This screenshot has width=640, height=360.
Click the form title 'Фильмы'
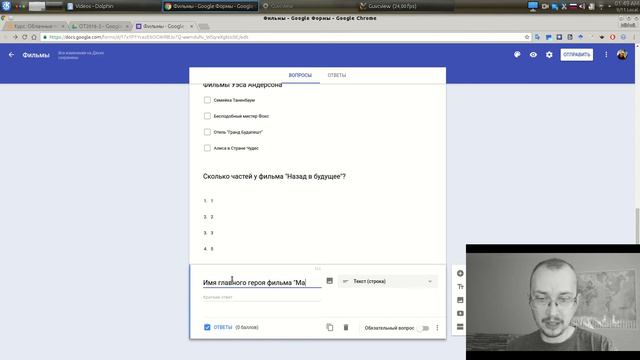point(36,55)
